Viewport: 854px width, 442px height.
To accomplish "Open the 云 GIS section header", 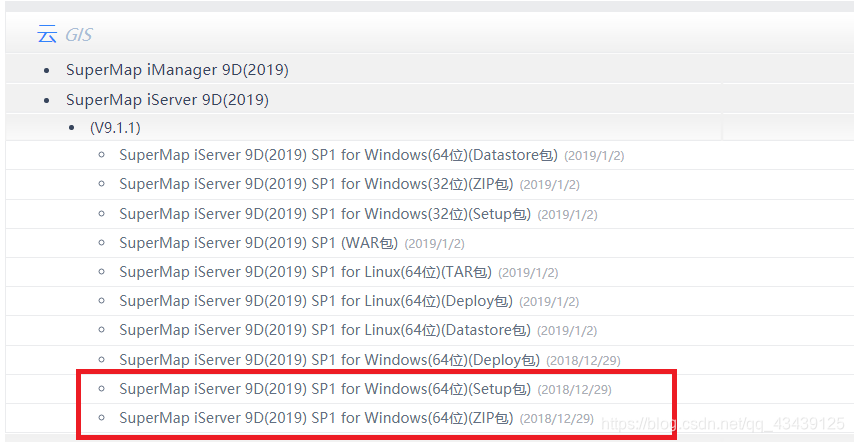I will click(64, 35).
